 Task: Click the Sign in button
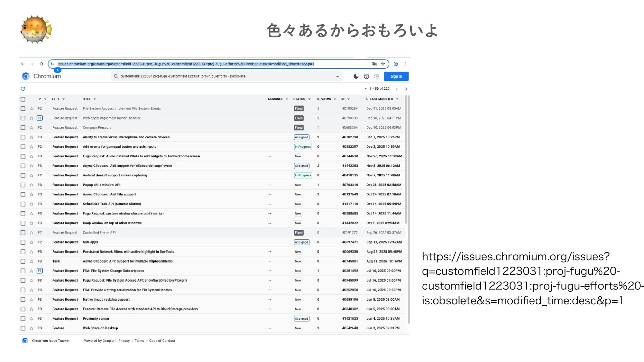pyautogui.click(x=396, y=76)
